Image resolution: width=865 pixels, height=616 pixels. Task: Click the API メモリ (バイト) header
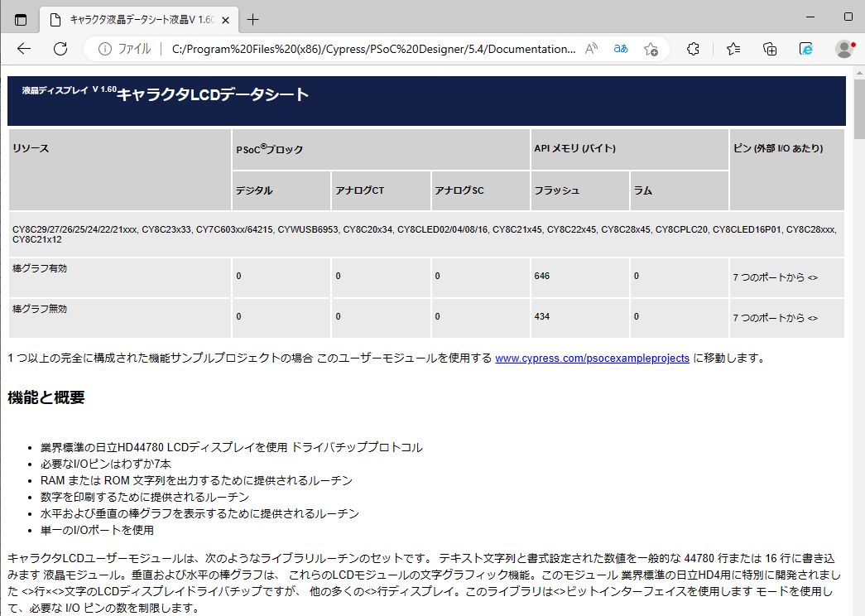[x=629, y=149]
